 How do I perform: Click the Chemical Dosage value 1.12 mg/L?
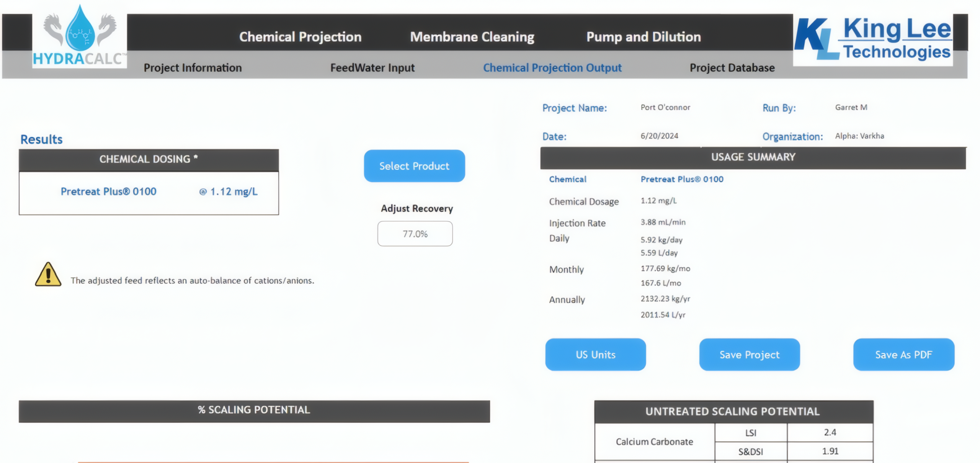658,201
